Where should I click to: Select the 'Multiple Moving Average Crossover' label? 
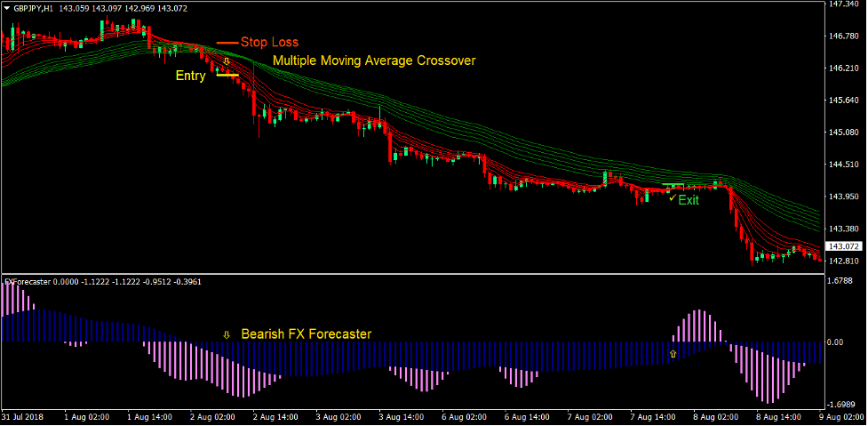tap(374, 61)
